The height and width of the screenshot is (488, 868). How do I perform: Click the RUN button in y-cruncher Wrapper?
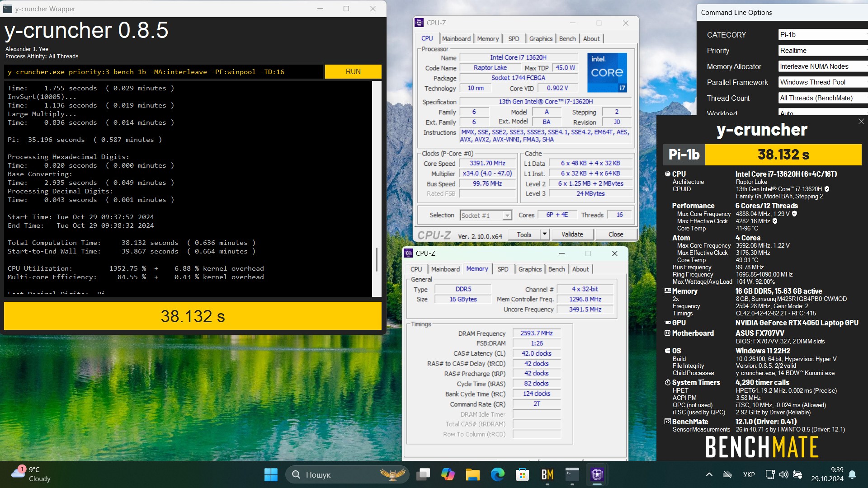coord(353,71)
